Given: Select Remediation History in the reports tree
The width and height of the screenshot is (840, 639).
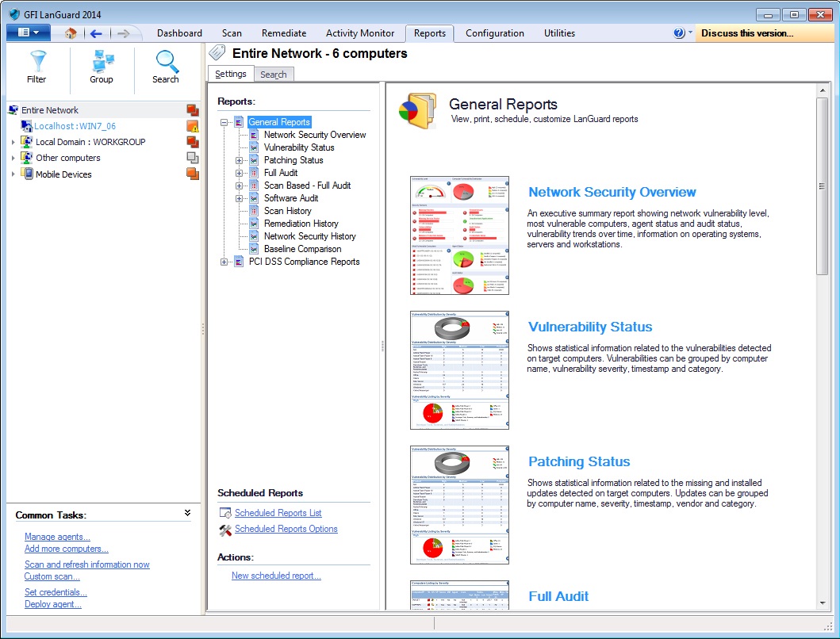Looking at the screenshot, I should tap(301, 224).
